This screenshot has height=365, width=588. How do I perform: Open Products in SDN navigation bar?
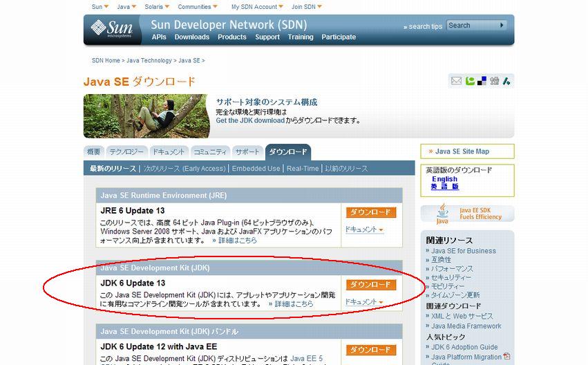click(x=231, y=37)
